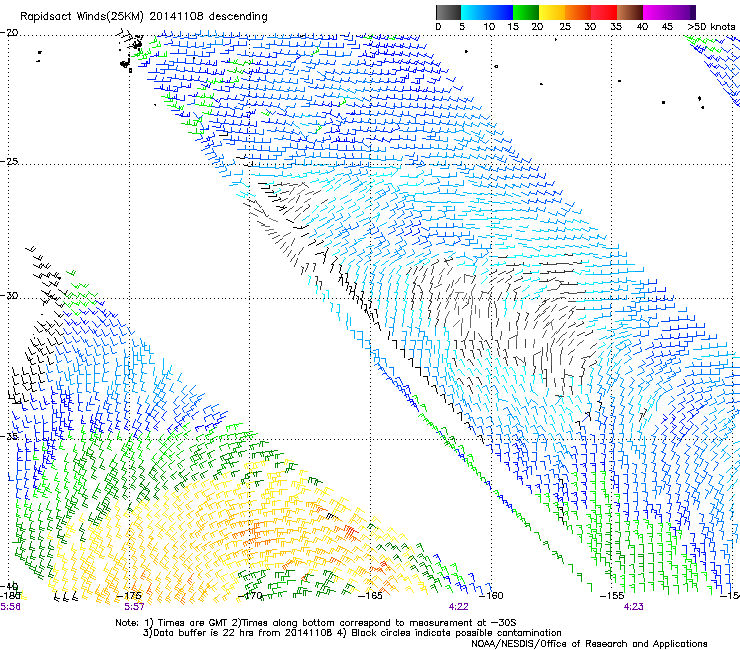Click the cyan-to-blue 5-15 knots legend swatch

coord(487,12)
